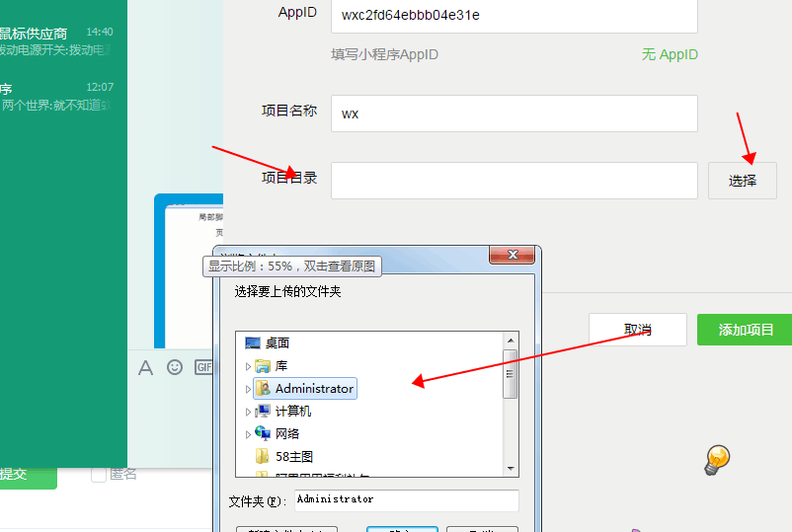Tick the 匿名 anonymous checkbox
Viewport: 792px width, 532px height.
(99, 475)
